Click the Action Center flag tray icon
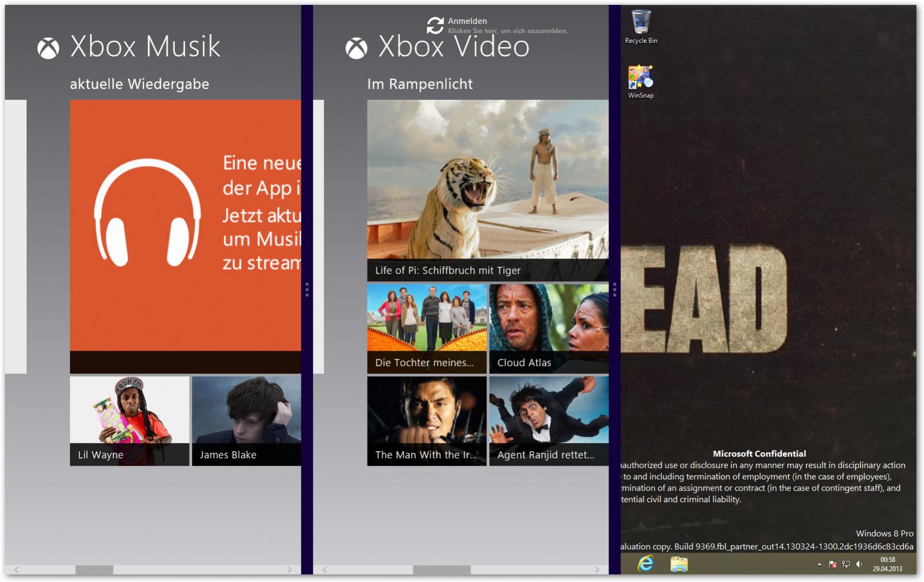The image size is (924, 582). click(x=833, y=565)
